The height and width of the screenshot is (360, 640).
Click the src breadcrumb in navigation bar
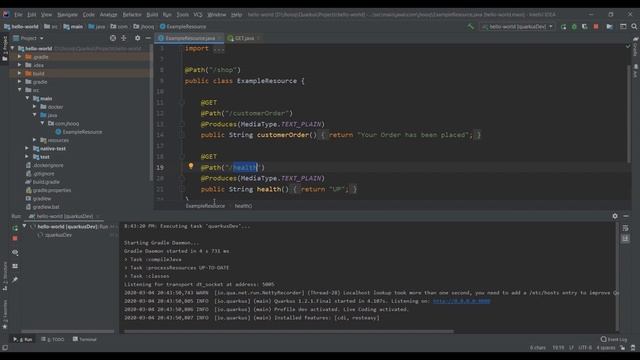point(51,27)
